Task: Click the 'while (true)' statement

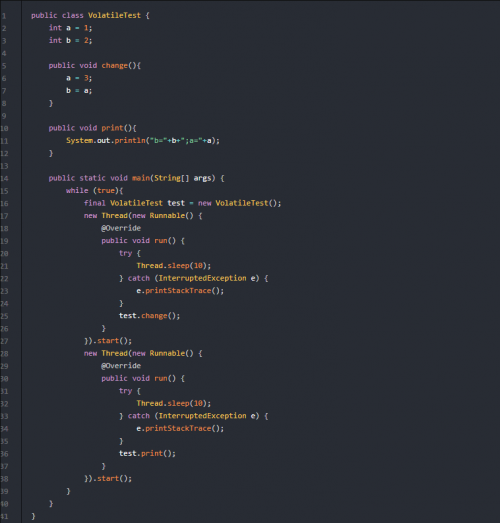Action: (x=94, y=190)
